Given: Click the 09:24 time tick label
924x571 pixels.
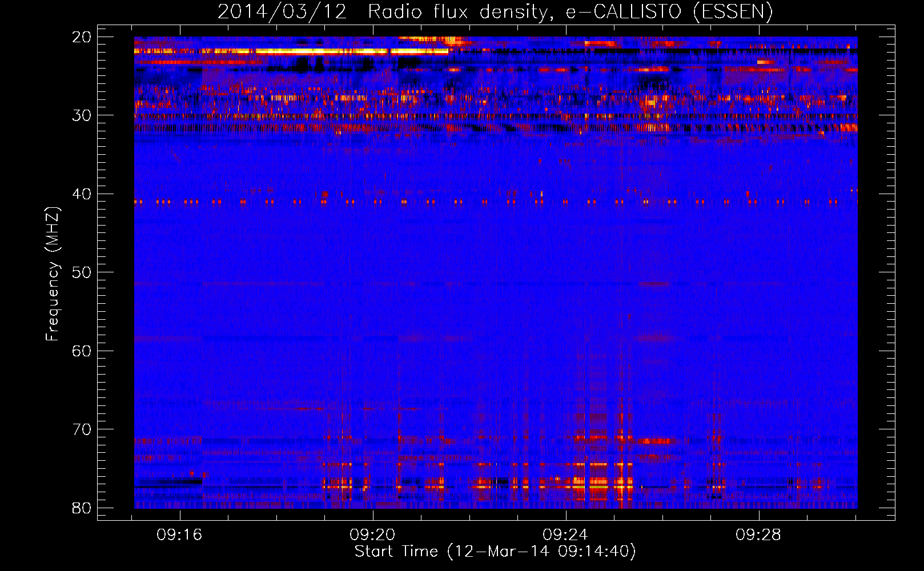Looking at the screenshot, I should 566,535.
